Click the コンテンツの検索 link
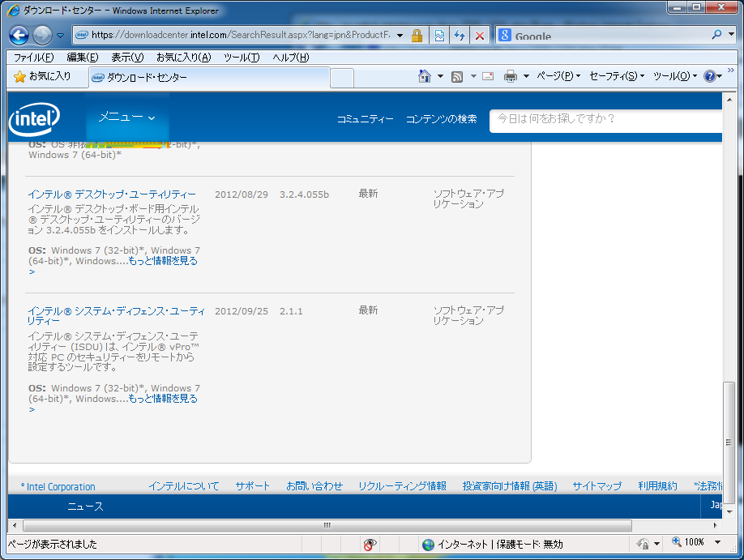The width and height of the screenshot is (744, 560). 441,119
